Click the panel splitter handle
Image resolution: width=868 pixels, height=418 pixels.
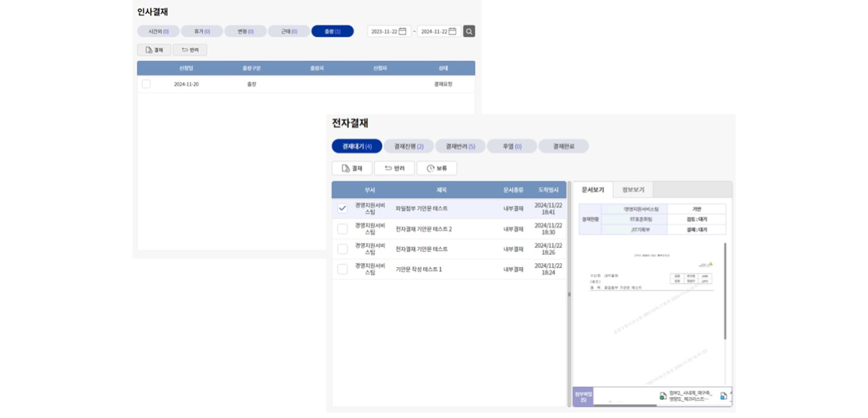569,294
